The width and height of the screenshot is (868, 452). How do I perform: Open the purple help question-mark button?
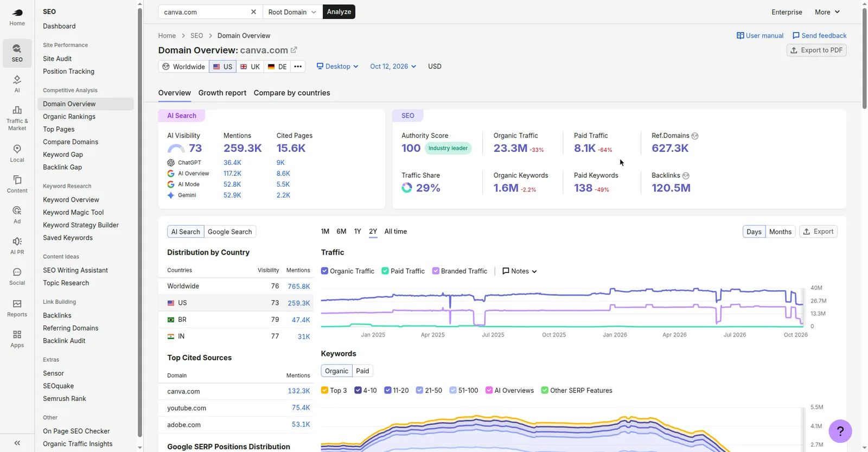coord(840,431)
